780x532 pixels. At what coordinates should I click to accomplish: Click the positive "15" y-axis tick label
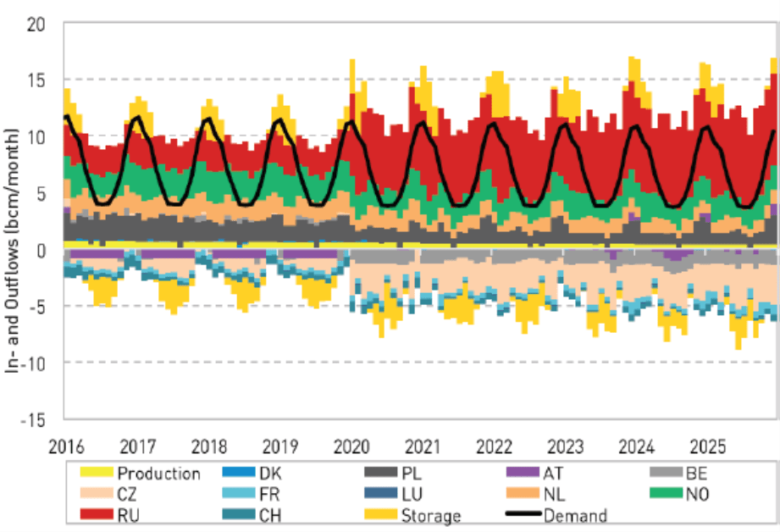click(x=36, y=80)
